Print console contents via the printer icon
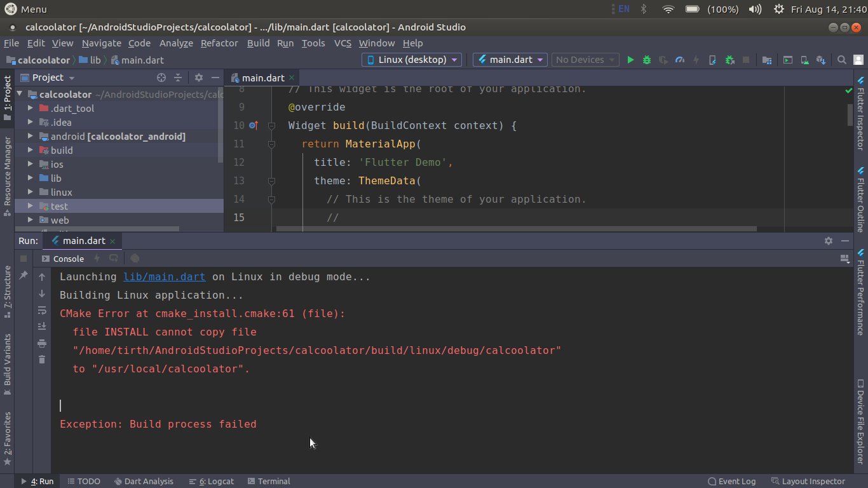Viewport: 868px width, 488px height. coord(42,343)
